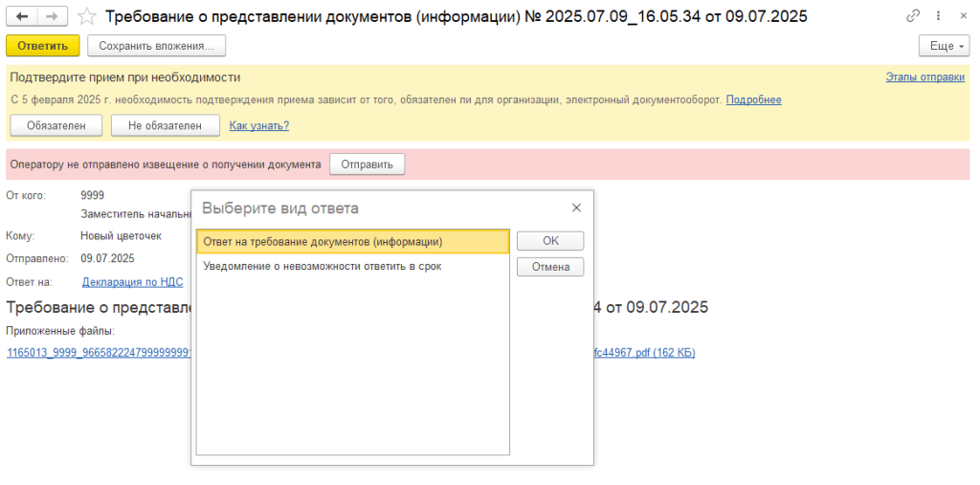Viewport: 980px width, 485px height.
Task: Open the 'Декларация по НДС' link
Action: [132, 282]
